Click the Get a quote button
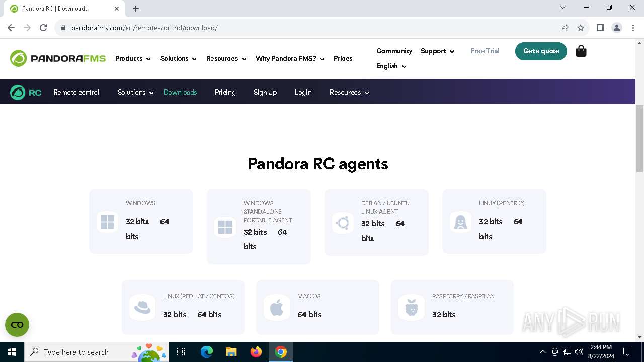This screenshot has height=362, width=644. pos(541,51)
